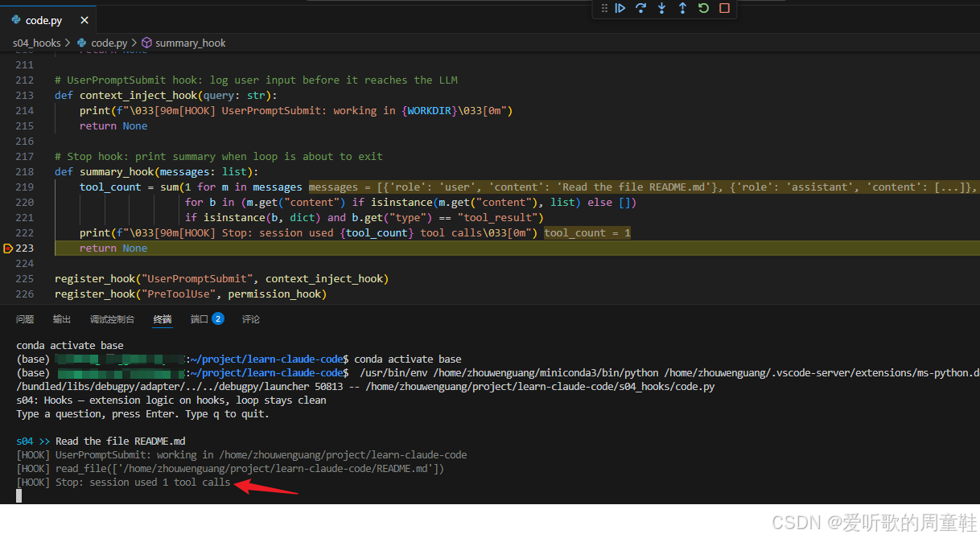Image resolution: width=980 pixels, height=538 pixels.
Task: Click the debug Step Out icon
Action: coord(682,8)
